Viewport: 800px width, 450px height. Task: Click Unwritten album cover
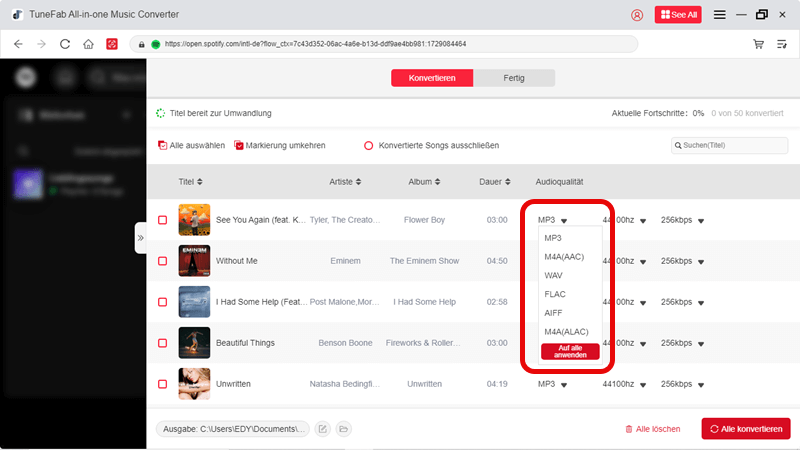[194, 384]
